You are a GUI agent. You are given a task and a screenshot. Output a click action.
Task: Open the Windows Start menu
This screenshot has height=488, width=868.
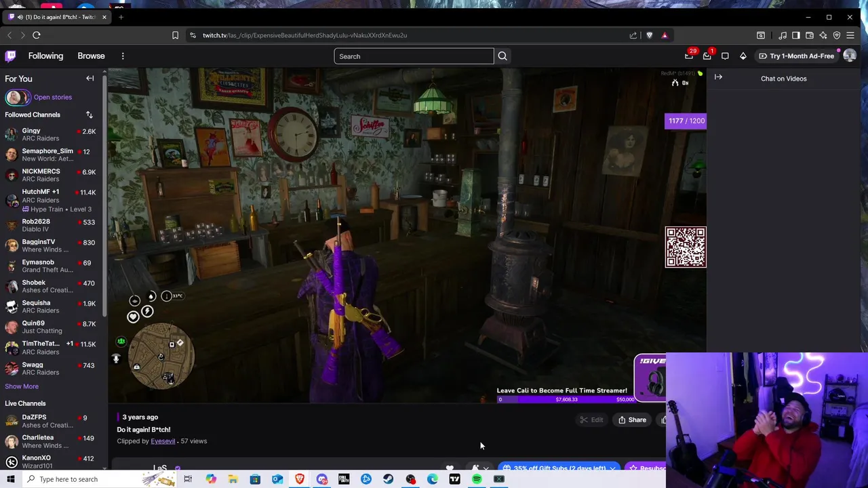point(11,479)
